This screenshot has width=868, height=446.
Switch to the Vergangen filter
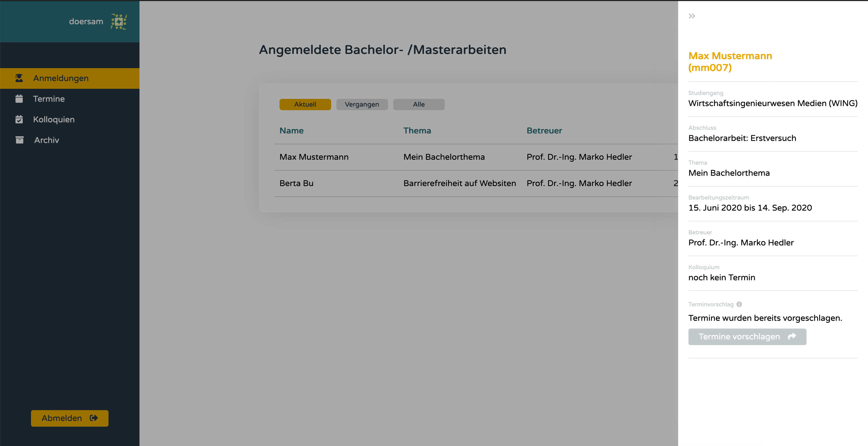pos(362,104)
